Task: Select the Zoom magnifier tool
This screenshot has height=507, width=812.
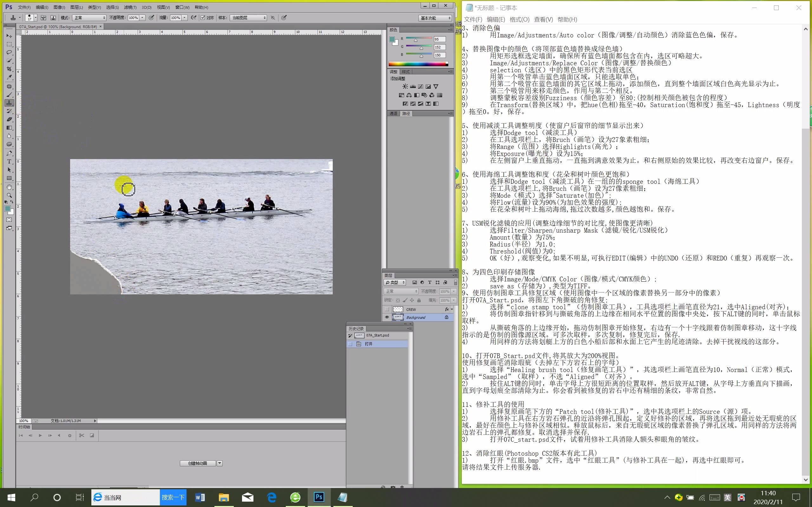Action: (9, 195)
